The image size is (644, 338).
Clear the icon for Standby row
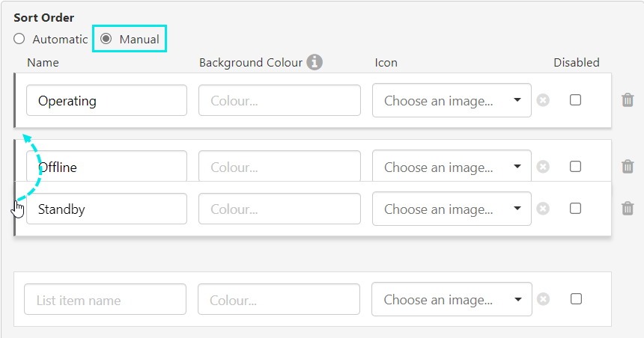543,209
